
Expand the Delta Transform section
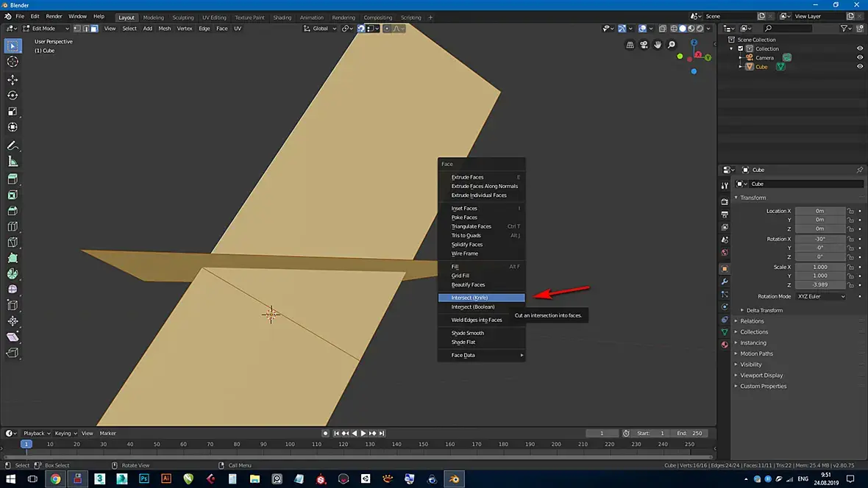tap(764, 310)
